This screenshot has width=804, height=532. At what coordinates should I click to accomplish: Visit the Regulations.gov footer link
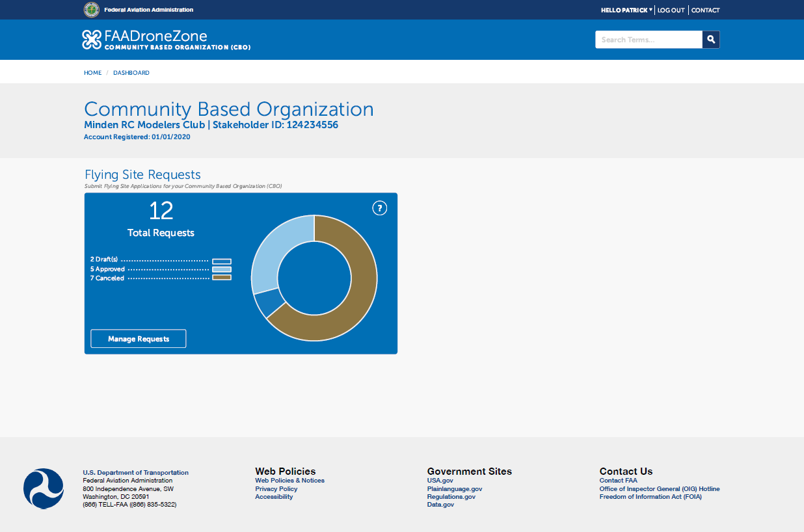tap(451, 496)
